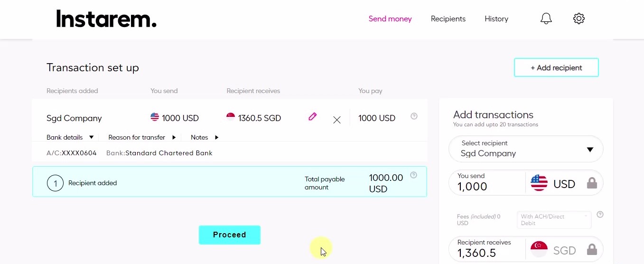Click the lock icon beside USD currency
This screenshot has width=644, height=264.
[592, 183]
